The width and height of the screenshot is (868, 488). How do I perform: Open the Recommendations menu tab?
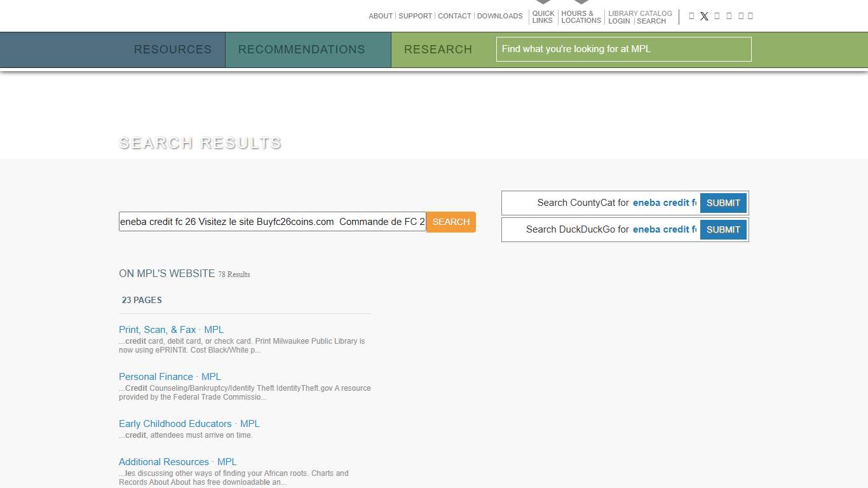coord(301,50)
